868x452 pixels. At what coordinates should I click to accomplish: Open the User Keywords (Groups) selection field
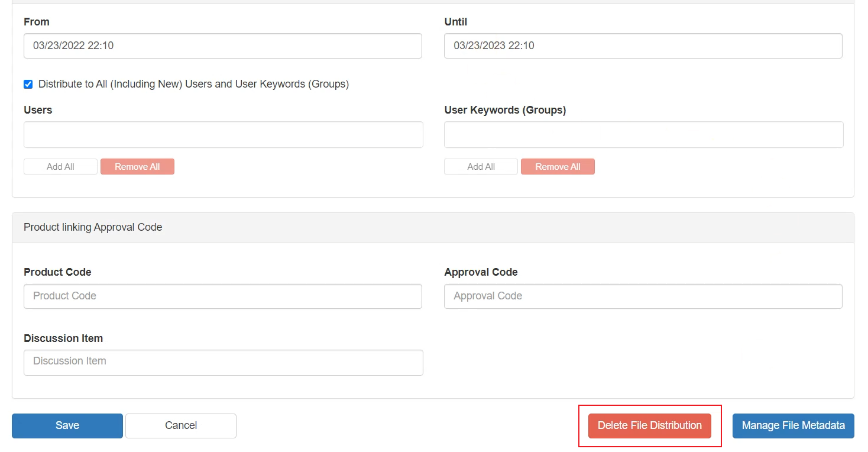(643, 135)
